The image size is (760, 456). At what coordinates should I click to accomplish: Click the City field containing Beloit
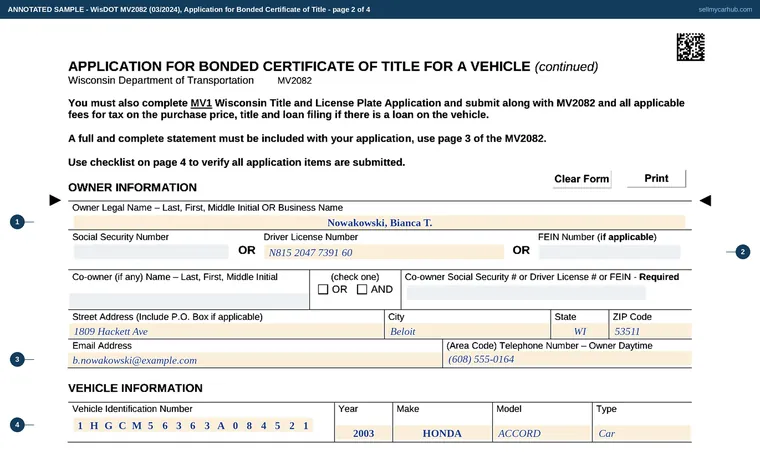click(468, 331)
